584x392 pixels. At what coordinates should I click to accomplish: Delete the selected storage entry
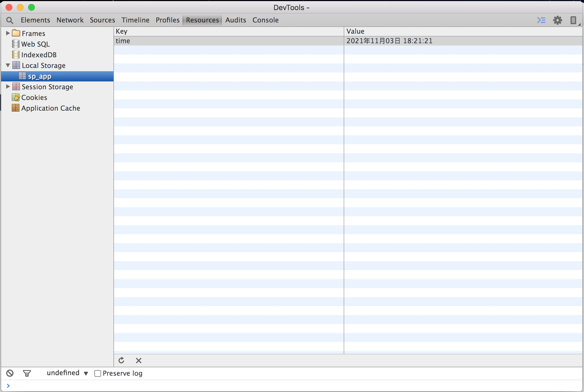pyautogui.click(x=138, y=360)
